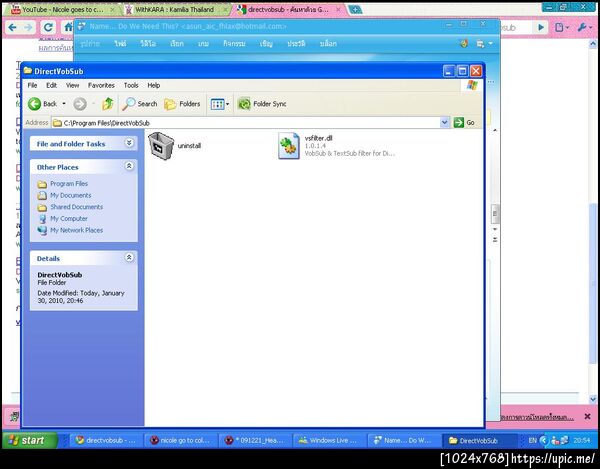Collapse the Other Places panel
The width and height of the screenshot is (600, 469).
point(129,166)
